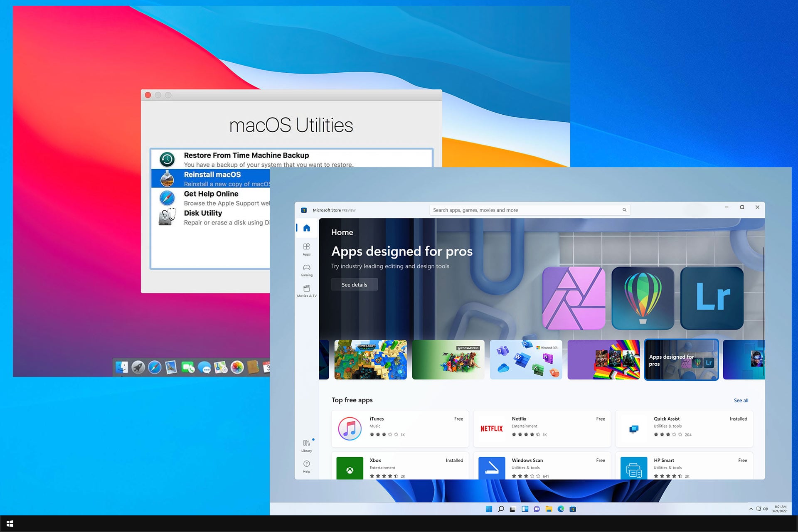Click the See details button

point(354,285)
